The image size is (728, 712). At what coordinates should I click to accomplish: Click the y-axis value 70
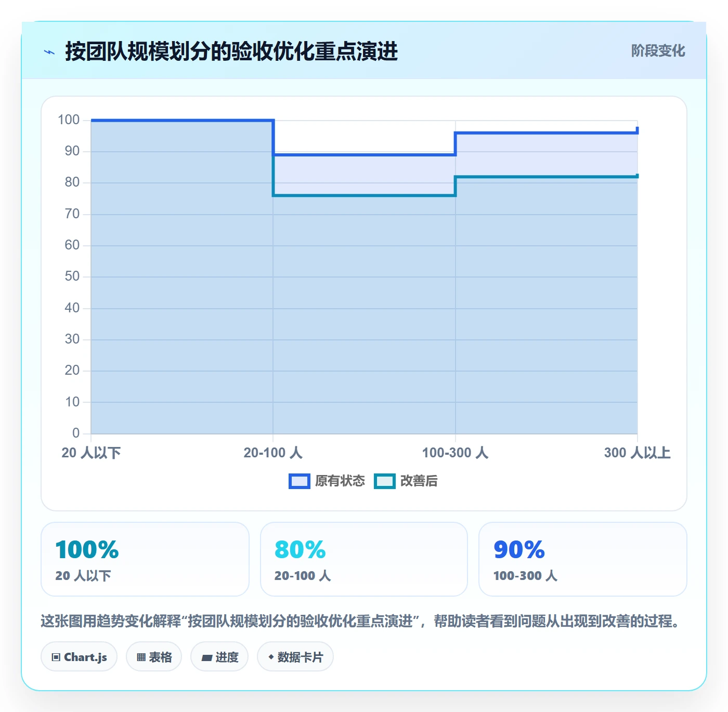[72, 214]
